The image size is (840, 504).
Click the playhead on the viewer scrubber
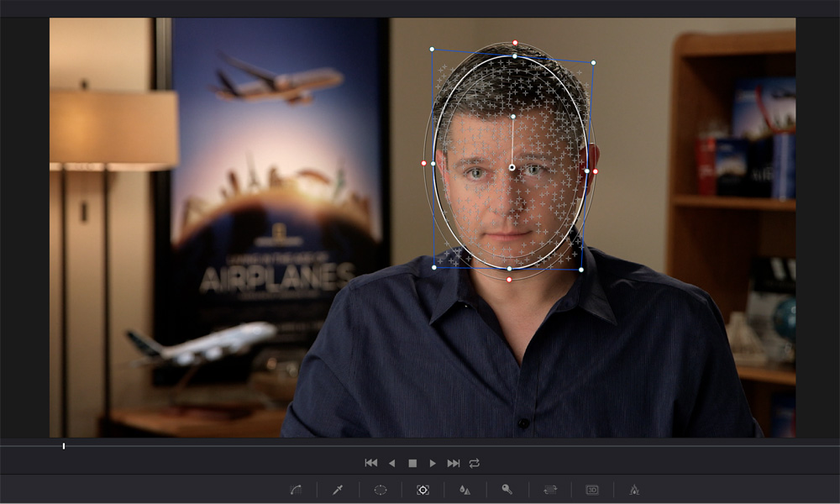64,446
